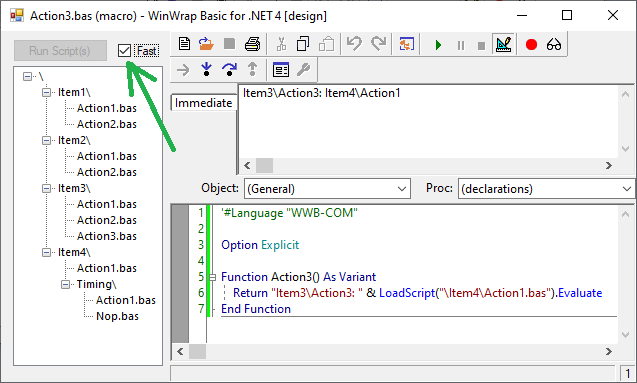Click 'Option Explicit' code line
Viewport: 637px width, 383px height.
260,245
